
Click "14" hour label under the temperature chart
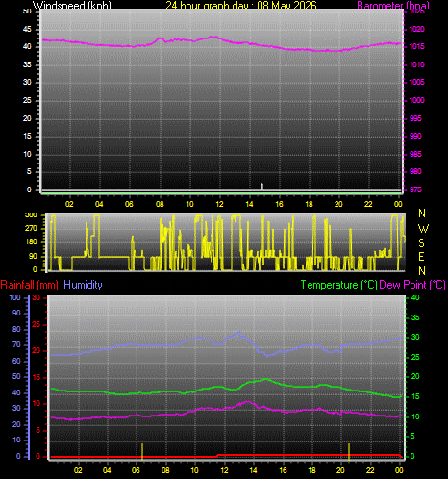click(x=254, y=470)
